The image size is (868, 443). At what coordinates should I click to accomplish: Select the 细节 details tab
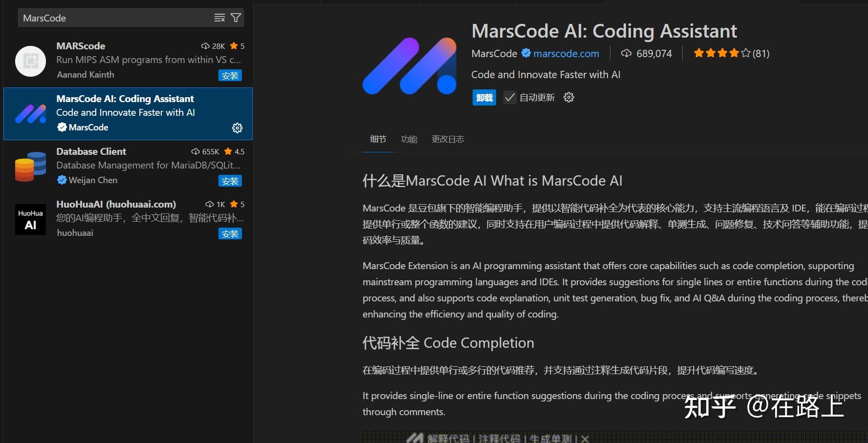[377, 139]
